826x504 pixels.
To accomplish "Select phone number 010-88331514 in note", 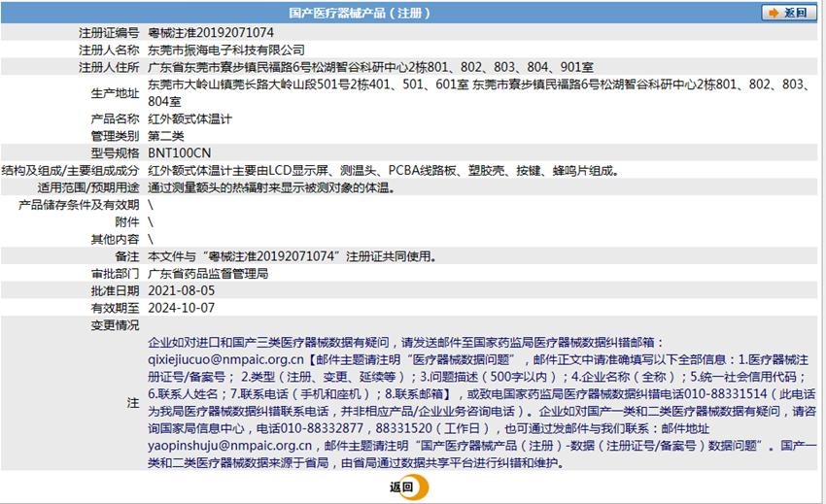I will click(x=724, y=394).
